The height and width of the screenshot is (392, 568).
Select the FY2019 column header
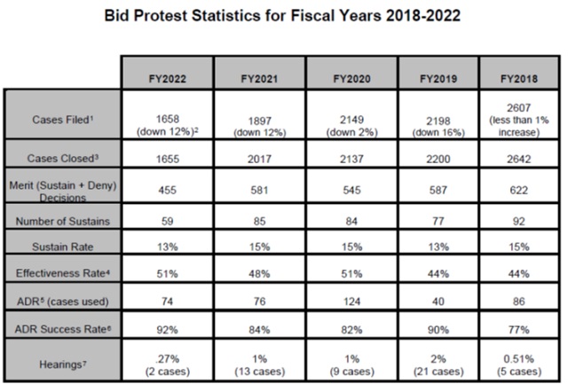(x=435, y=79)
